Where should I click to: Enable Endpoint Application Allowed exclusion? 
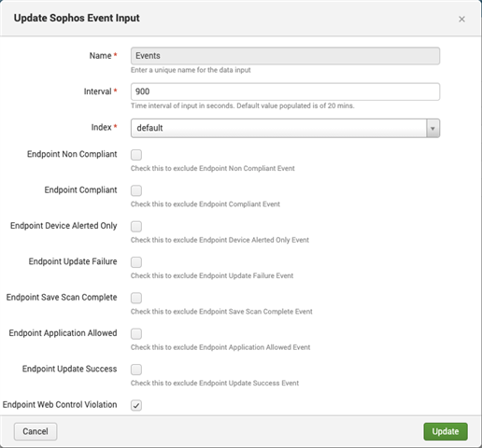click(136, 333)
